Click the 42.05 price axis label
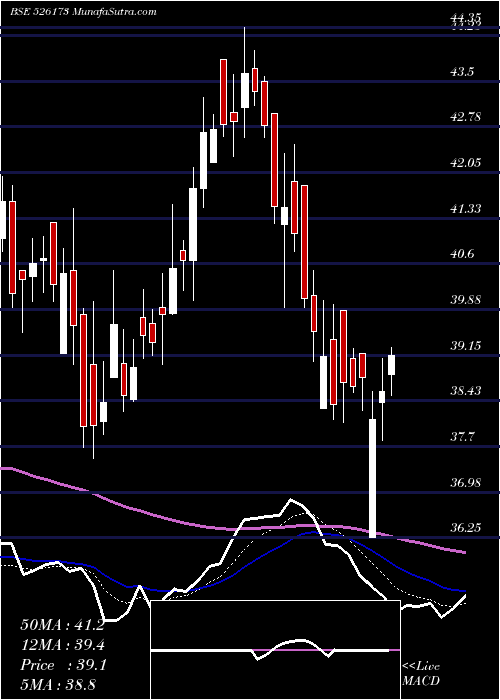 click(466, 163)
